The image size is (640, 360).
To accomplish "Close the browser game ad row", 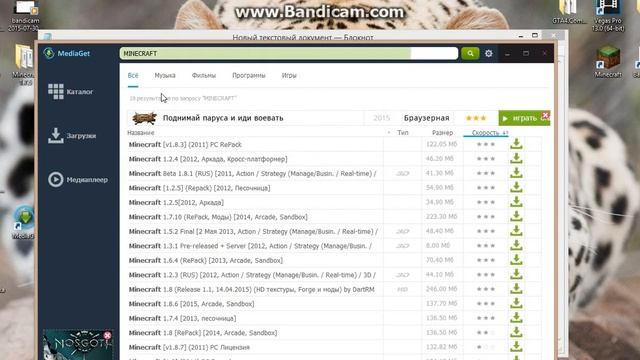I will [545, 115].
